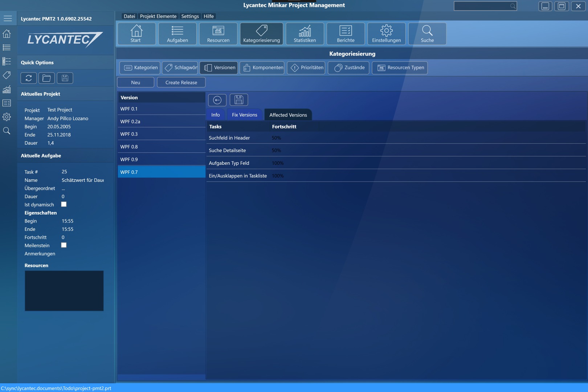This screenshot has height=392, width=588.
Task: Select the Ein/Ausklappen in Taskliste row
Action: tap(396, 176)
